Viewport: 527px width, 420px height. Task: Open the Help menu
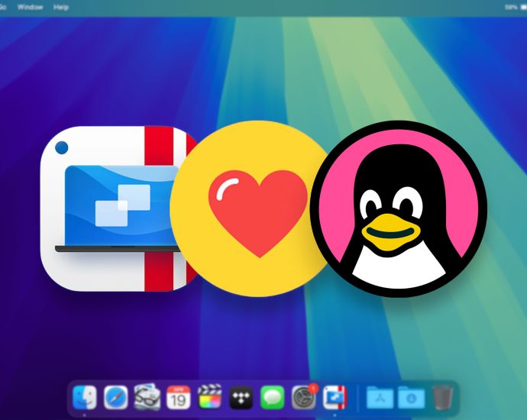(60, 7)
